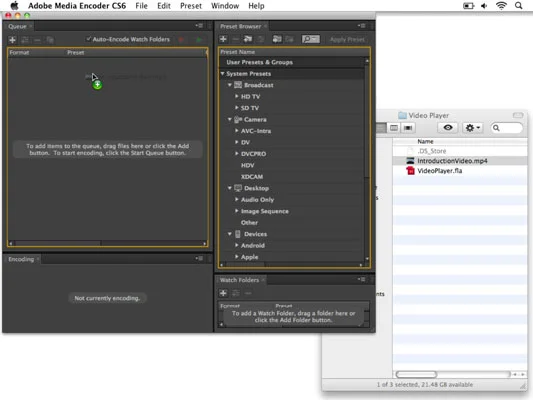Screen dimensions: 533x400
Task: Open Spotlight search in menu bar
Action: point(518,5)
